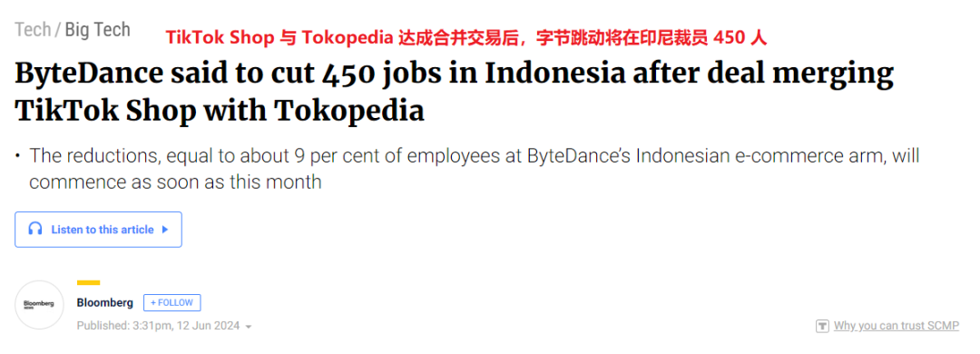This screenshot has height=354, width=980.
Task: Click the trust badge icon beside SCMP link
Action: [x=822, y=326]
